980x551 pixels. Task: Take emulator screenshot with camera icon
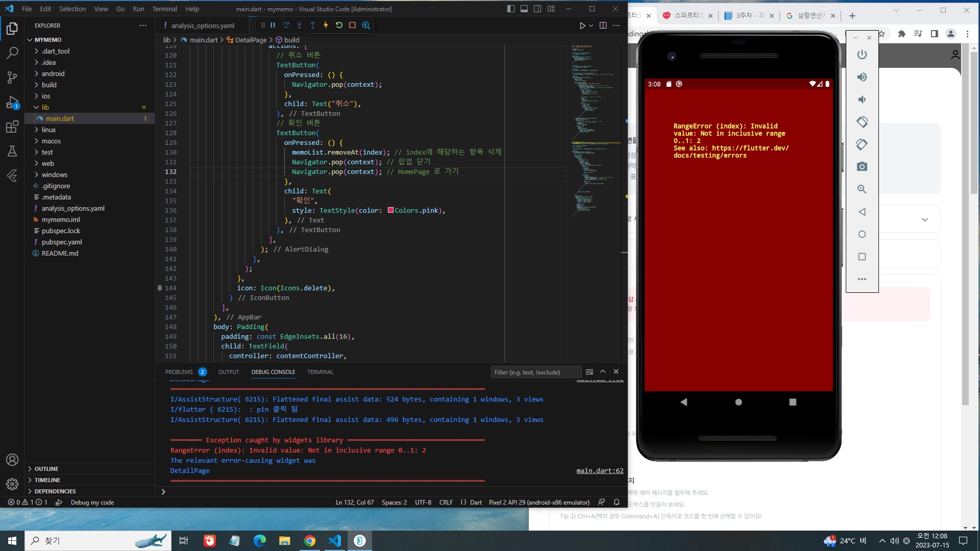(x=862, y=167)
